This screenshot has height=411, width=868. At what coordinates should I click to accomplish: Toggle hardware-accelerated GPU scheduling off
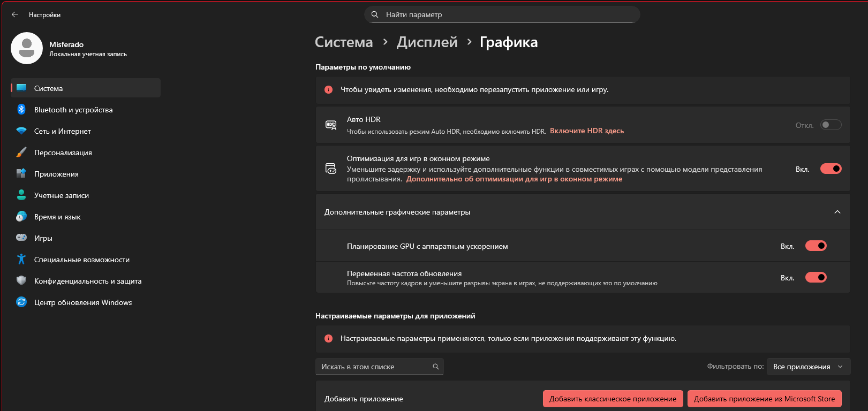(816, 246)
